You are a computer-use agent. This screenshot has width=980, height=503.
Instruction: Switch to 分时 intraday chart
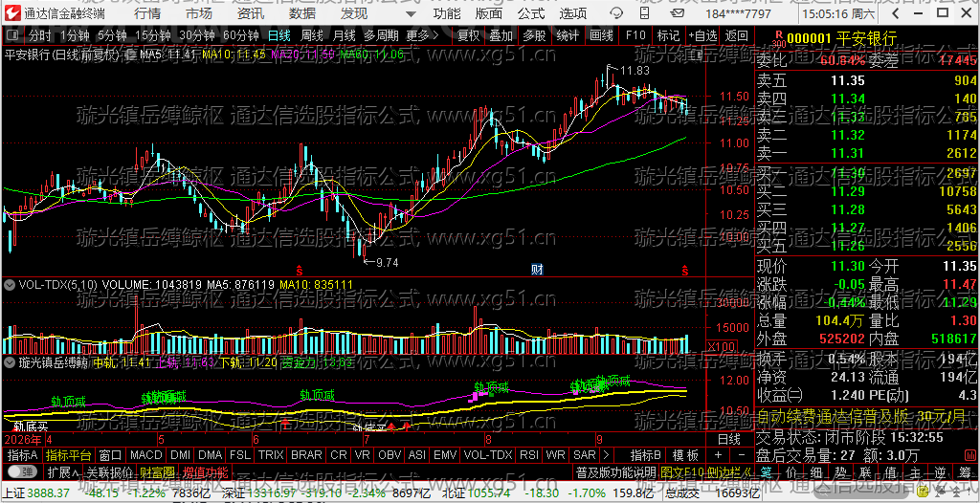pos(40,35)
